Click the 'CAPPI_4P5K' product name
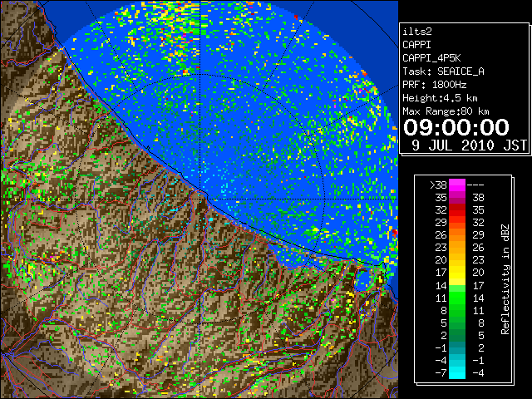This screenshot has height=399, width=532. [431, 58]
